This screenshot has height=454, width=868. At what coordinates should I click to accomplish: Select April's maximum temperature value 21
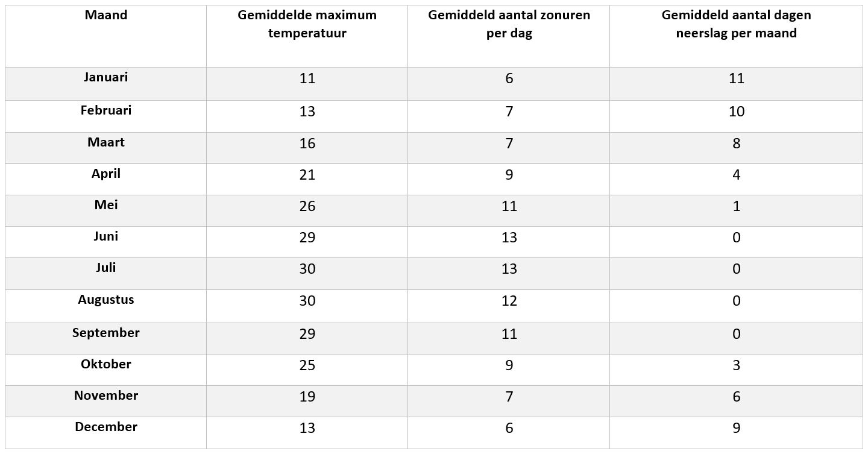pos(307,175)
